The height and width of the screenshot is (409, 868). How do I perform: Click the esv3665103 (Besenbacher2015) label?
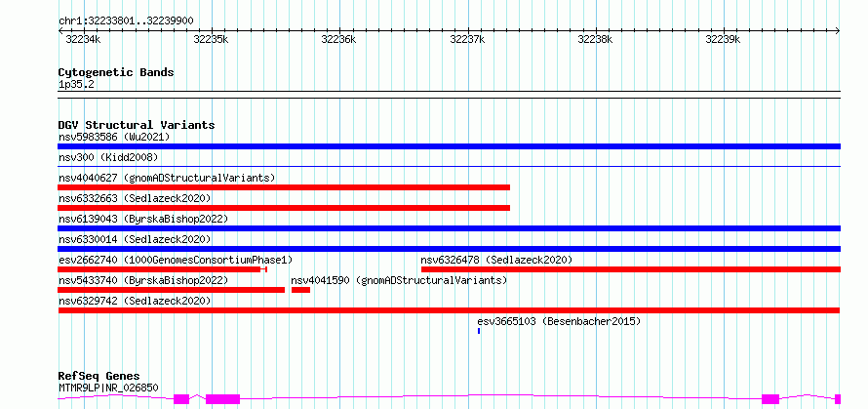(x=559, y=321)
